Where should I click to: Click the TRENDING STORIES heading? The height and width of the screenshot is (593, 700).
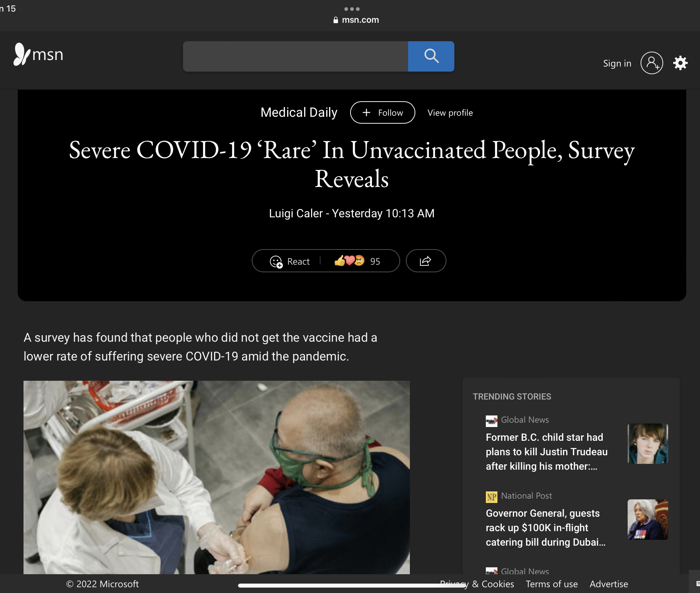512,397
